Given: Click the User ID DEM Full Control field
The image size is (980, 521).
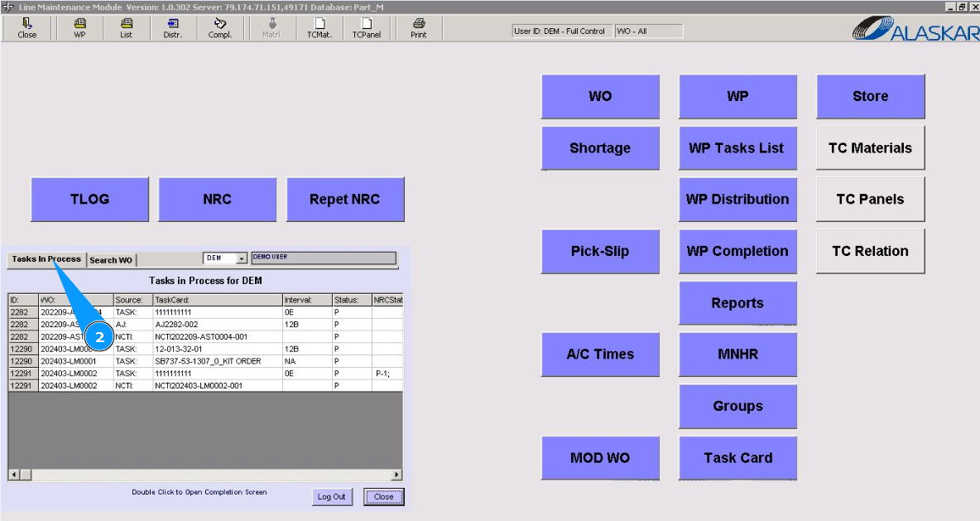Looking at the screenshot, I should (563, 31).
